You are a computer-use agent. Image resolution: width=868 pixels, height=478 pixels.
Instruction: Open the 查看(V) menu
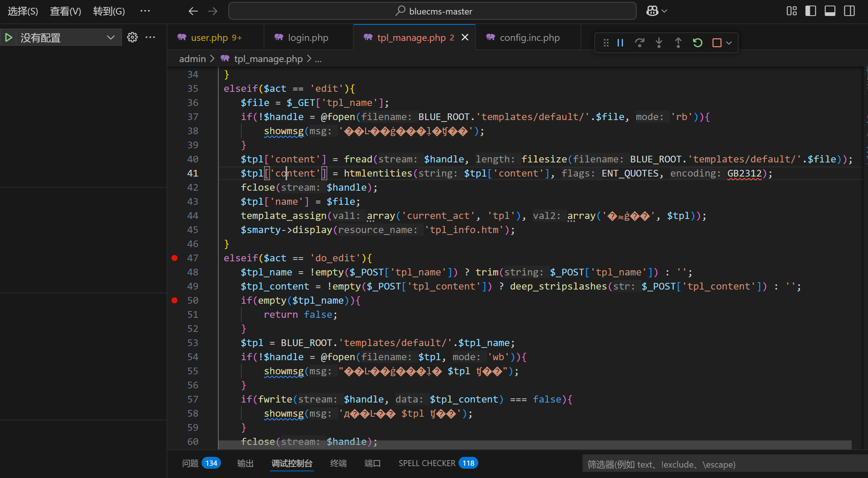[x=65, y=11]
